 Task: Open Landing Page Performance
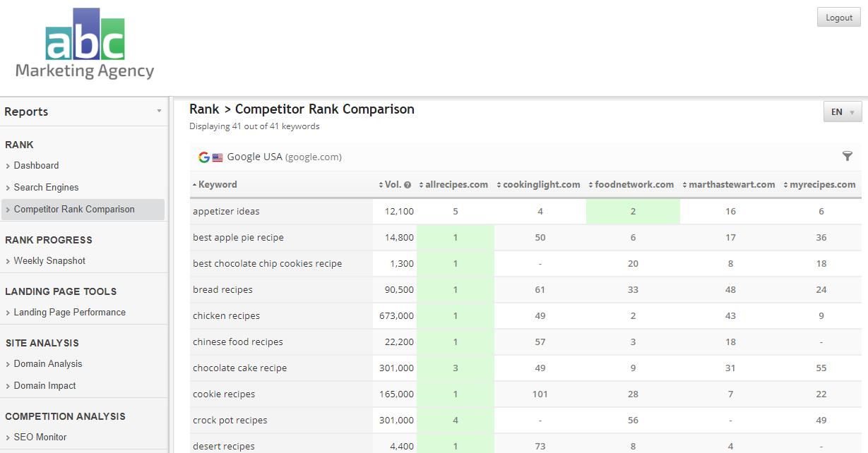click(69, 313)
